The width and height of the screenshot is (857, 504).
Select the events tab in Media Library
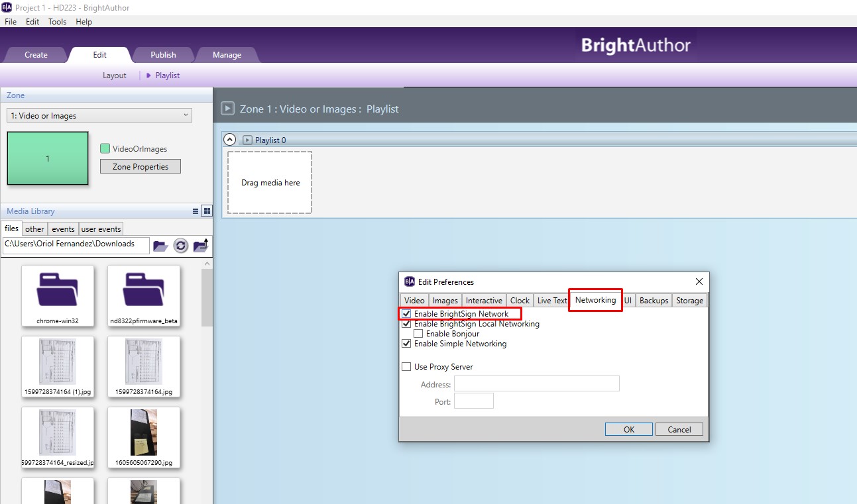click(63, 229)
